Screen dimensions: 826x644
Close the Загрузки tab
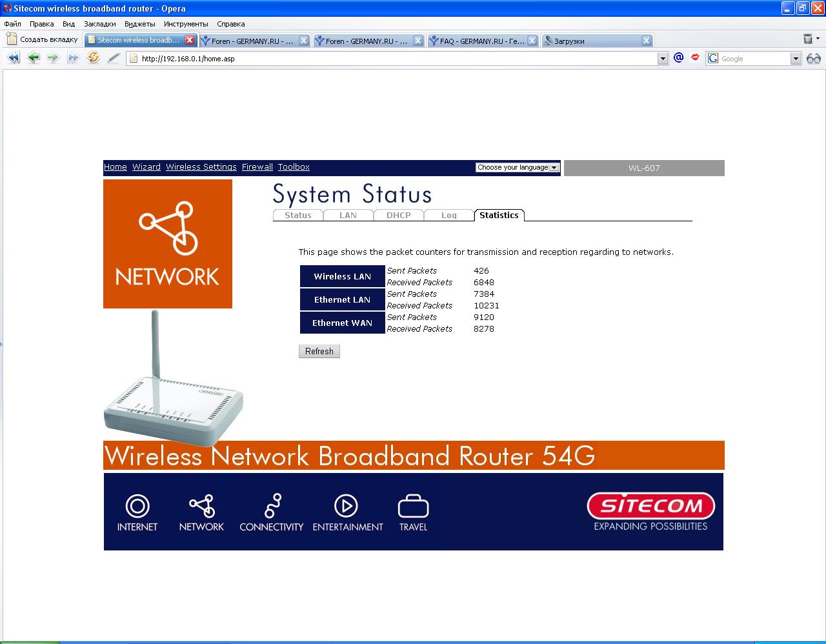click(x=647, y=41)
